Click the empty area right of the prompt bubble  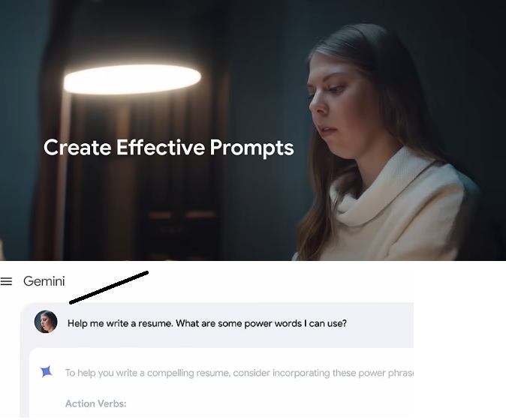[x=459, y=325]
